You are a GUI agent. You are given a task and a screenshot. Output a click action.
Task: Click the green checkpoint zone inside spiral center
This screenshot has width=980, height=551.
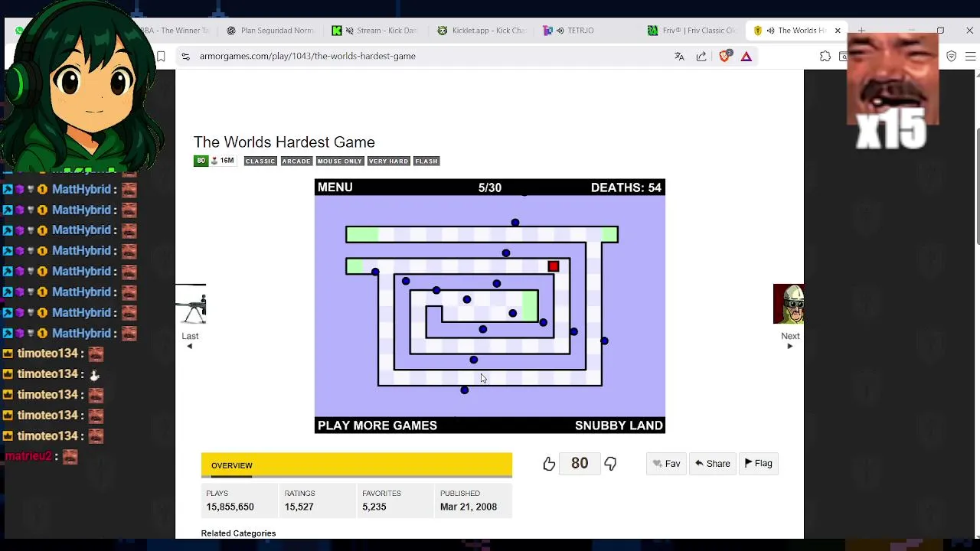click(530, 305)
